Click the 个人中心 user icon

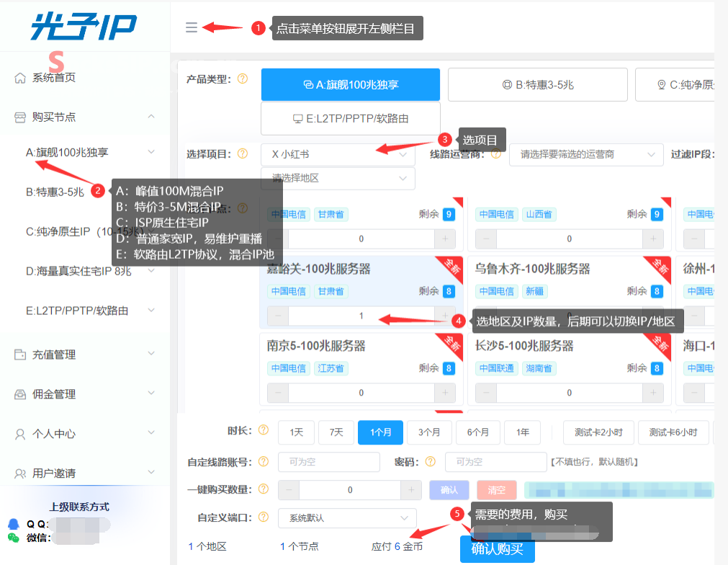pos(20,434)
